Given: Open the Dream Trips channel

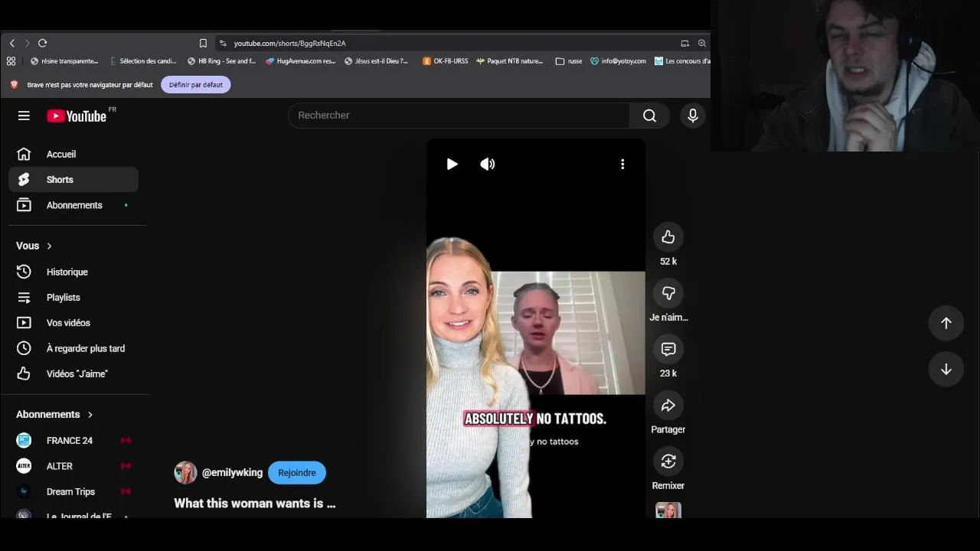Looking at the screenshot, I should tap(73, 491).
